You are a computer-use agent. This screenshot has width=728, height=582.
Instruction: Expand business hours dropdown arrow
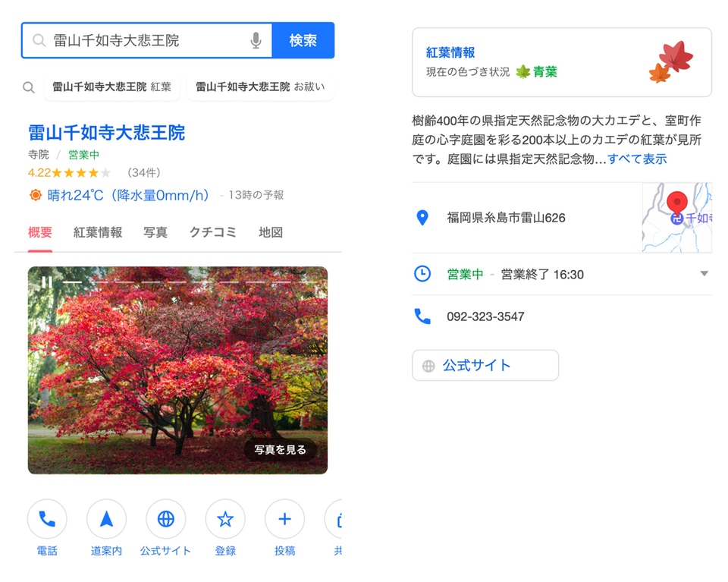(704, 274)
